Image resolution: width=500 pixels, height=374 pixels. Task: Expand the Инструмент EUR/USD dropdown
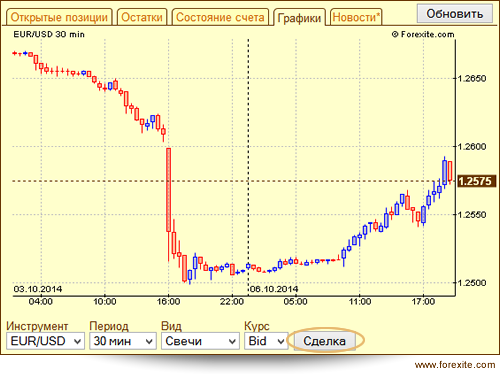[45, 341]
